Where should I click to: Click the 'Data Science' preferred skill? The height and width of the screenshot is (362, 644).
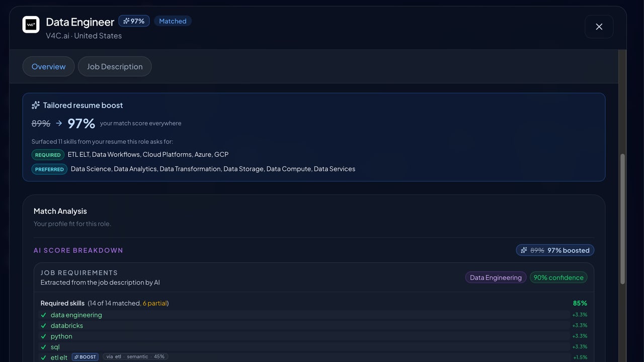point(91,169)
